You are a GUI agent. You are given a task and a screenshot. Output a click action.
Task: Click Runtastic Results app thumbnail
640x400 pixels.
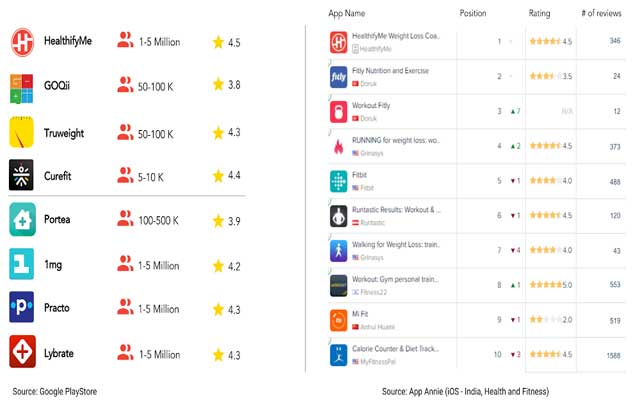(x=339, y=216)
